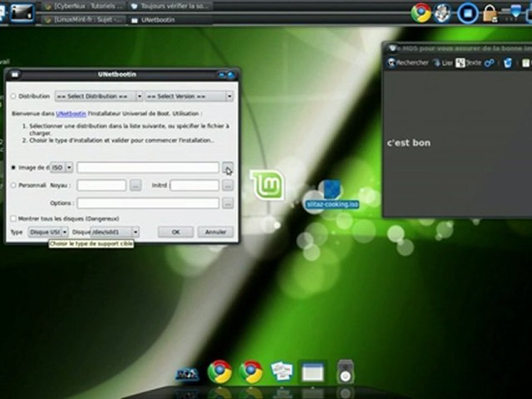Click the UNetbootin title bar window icon
Screen dimensions: 532x399
(15, 74)
